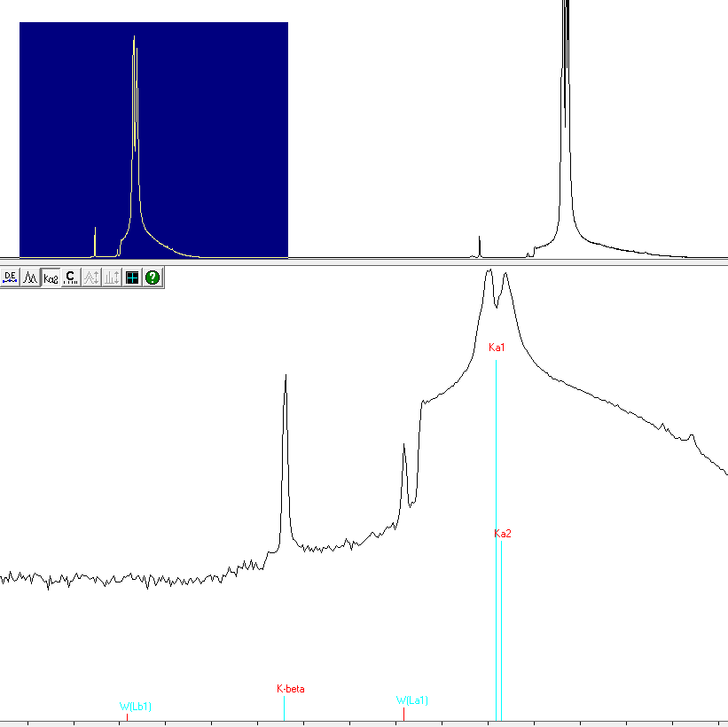Open the cyan crosshair cursor tool
The image size is (728, 727).
(132, 278)
